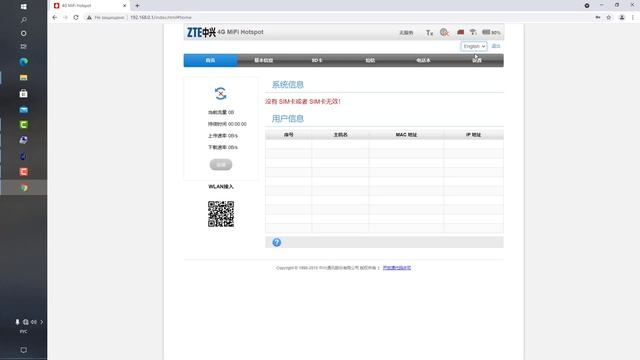Click the microphone icon in the system tray
This screenshot has width=640, height=360.
(x=17, y=322)
